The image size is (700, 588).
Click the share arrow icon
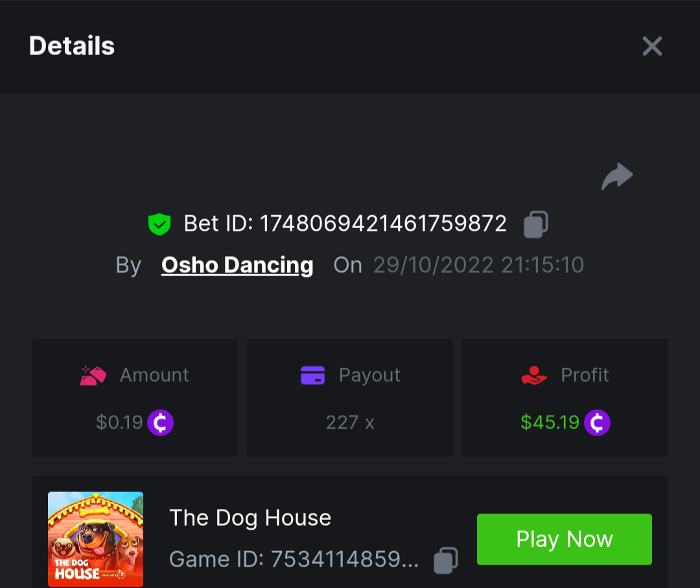click(616, 176)
